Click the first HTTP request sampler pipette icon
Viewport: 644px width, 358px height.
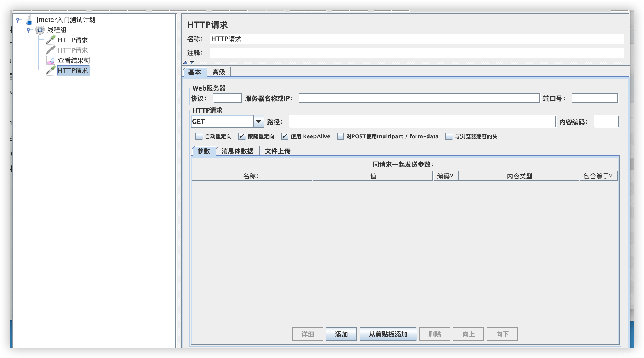click(x=50, y=40)
